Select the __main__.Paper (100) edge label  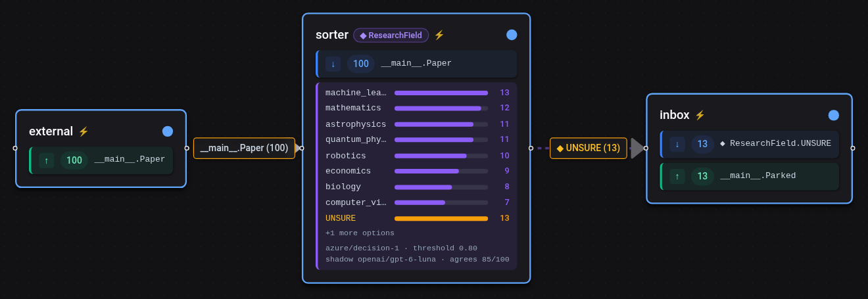pyautogui.click(x=244, y=148)
